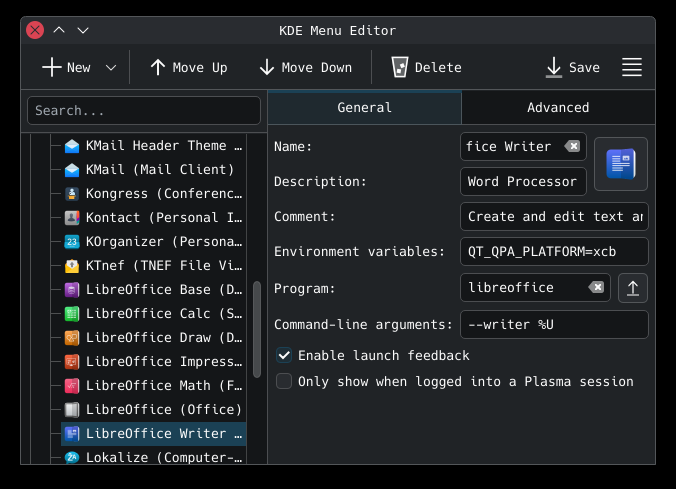The image size is (676, 489).
Task: Click the Save button
Action: 572,67
